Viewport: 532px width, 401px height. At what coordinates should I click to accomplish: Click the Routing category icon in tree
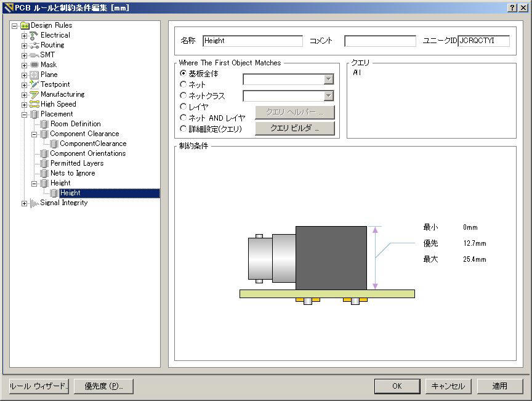point(34,45)
